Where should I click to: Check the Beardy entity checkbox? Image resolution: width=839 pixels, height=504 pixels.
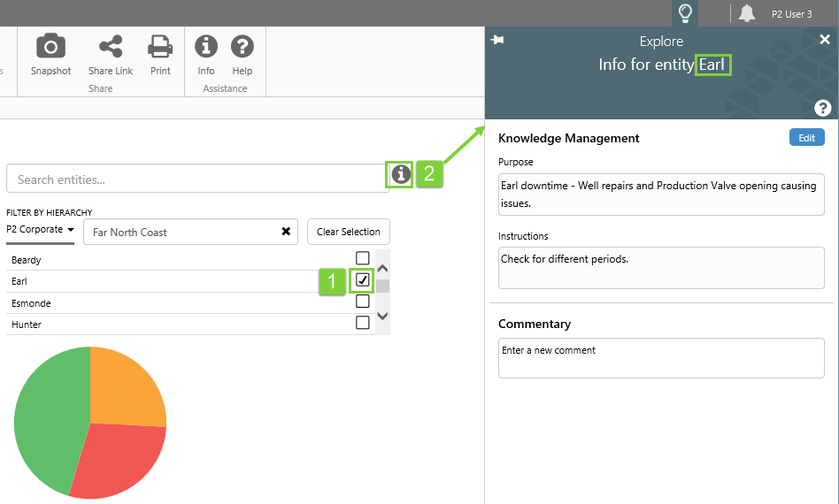click(x=362, y=259)
